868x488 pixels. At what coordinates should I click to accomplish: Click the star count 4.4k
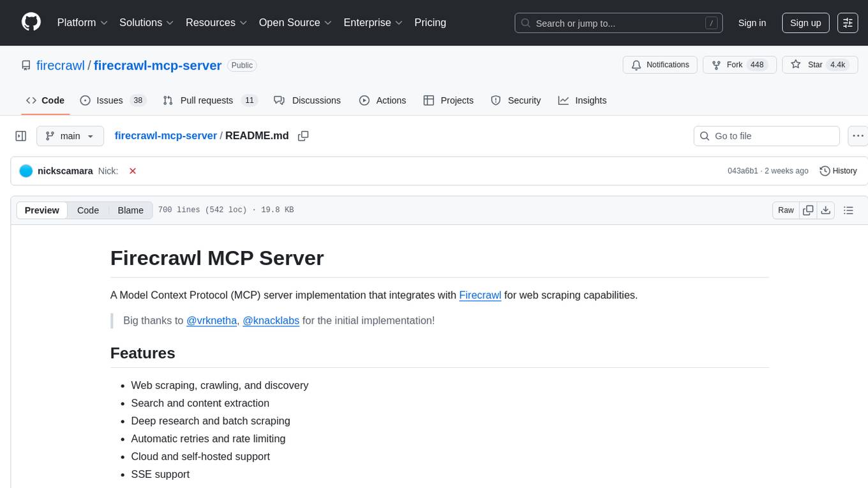point(837,65)
